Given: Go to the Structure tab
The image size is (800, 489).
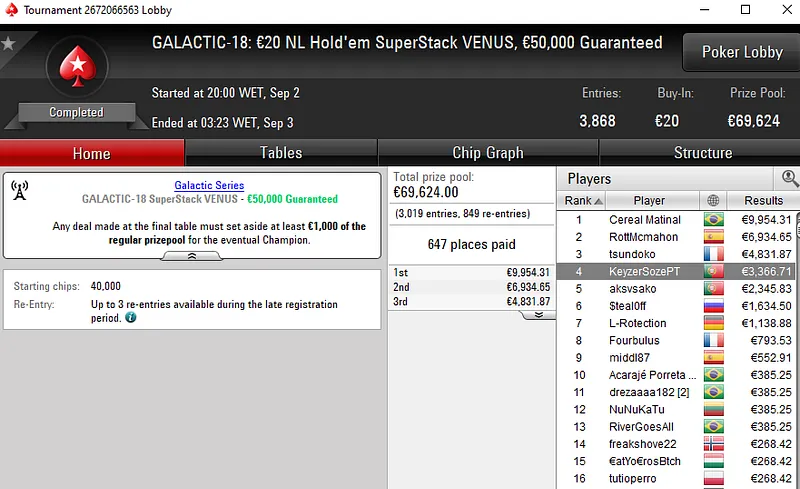Looking at the screenshot, I should 703,153.
